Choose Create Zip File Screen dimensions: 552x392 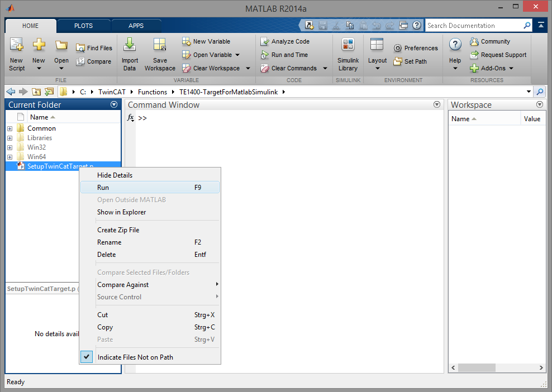pyautogui.click(x=150, y=230)
